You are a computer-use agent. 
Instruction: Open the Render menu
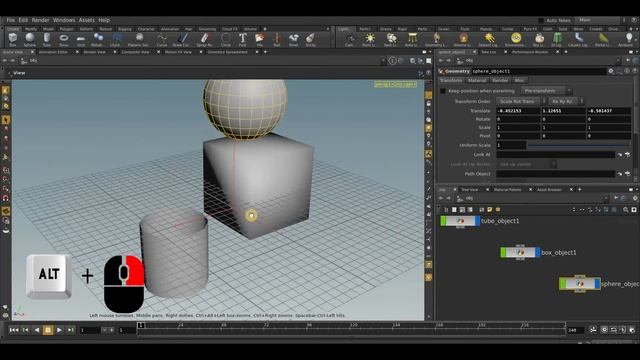point(40,20)
